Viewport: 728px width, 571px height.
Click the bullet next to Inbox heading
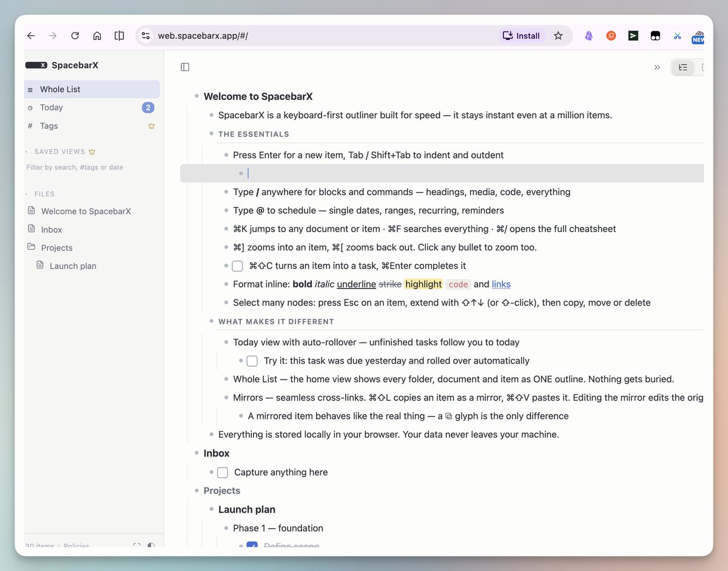pyautogui.click(x=197, y=453)
